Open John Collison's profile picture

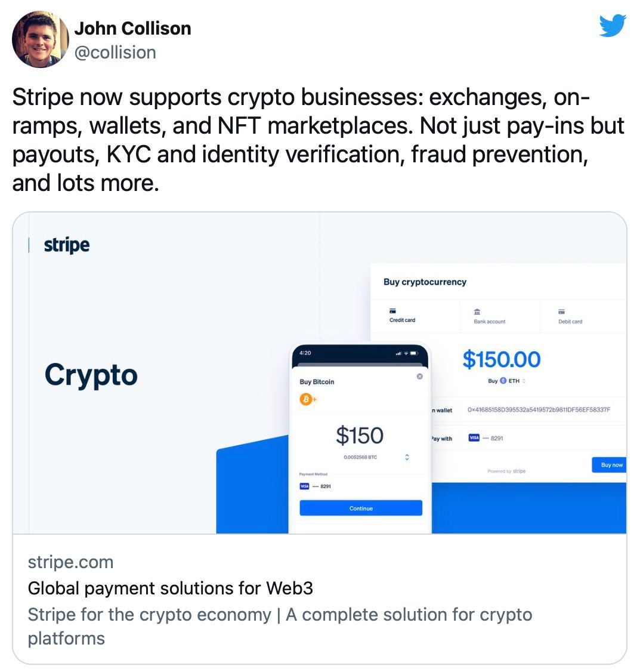(41, 39)
